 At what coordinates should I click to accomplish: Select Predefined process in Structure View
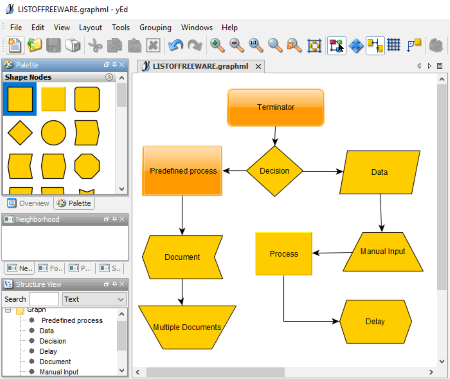pos(72,321)
